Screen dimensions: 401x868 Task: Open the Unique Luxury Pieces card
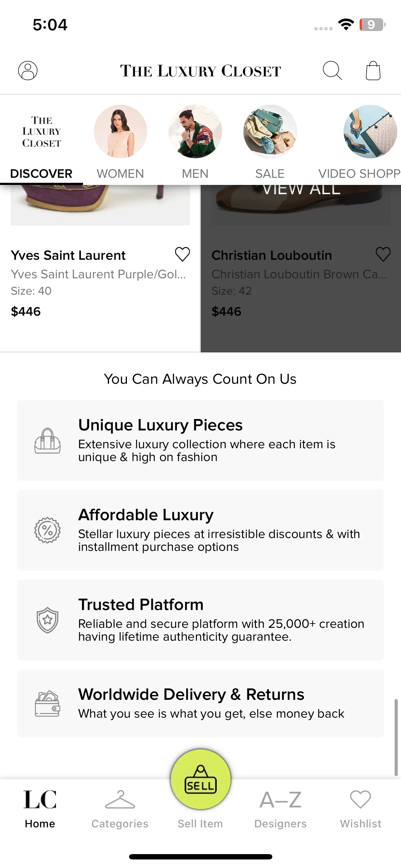tap(201, 440)
